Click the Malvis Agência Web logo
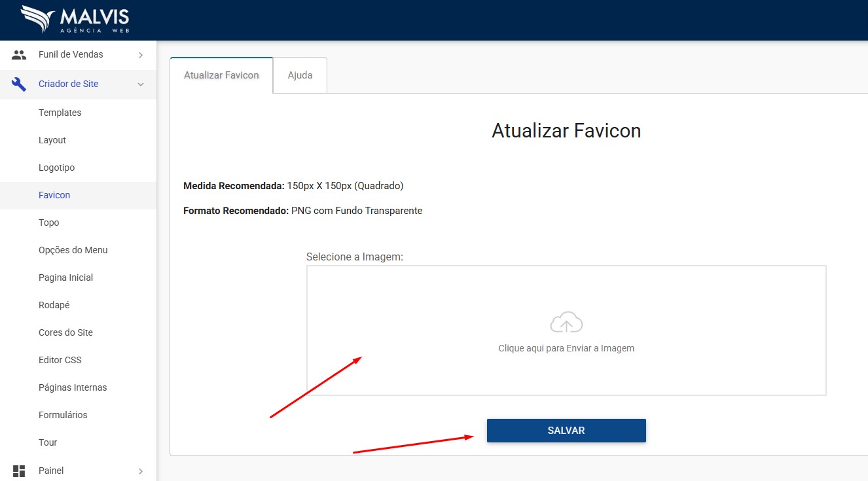Image resolution: width=868 pixels, height=481 pixels. pos(75,20)
